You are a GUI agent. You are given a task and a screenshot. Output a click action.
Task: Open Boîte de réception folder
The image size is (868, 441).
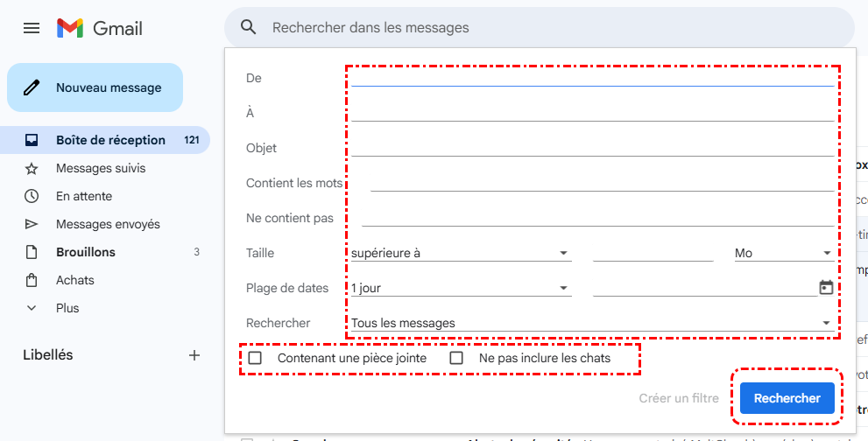[110, 140]
